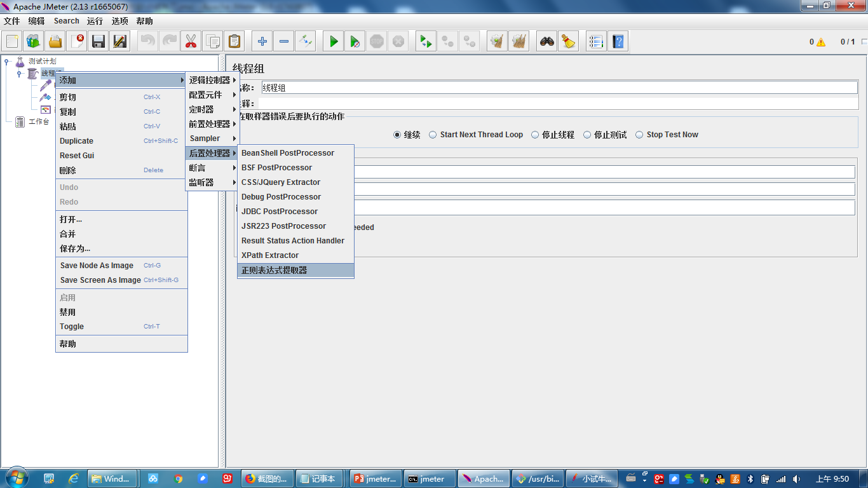Click the Cut scissors icon
868x488 pixels.
tap(191, 41)
